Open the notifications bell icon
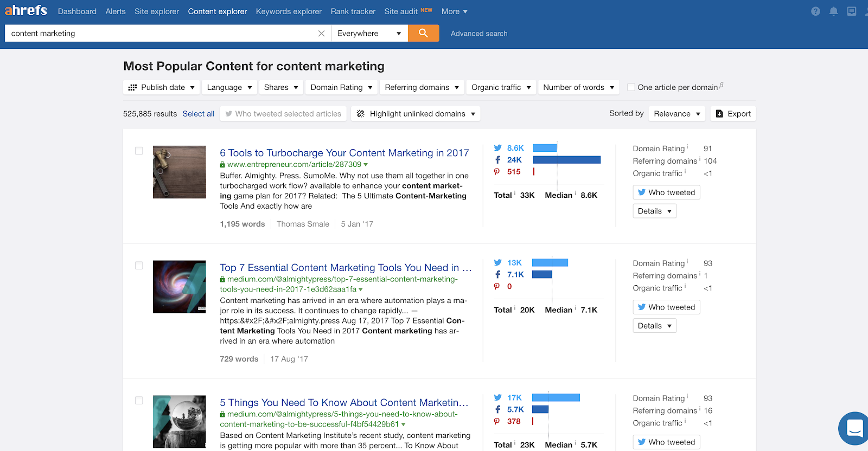868x451 pixels. [x=833, y=11]
